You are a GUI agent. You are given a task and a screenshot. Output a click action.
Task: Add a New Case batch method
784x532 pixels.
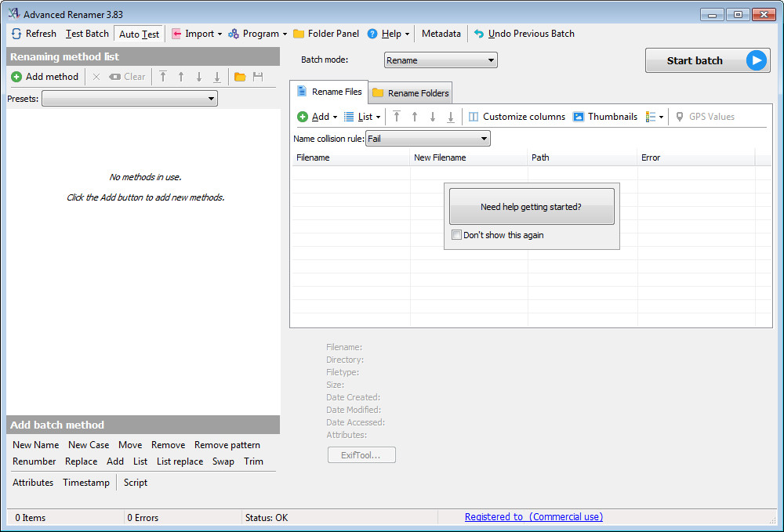coord(89,444)
